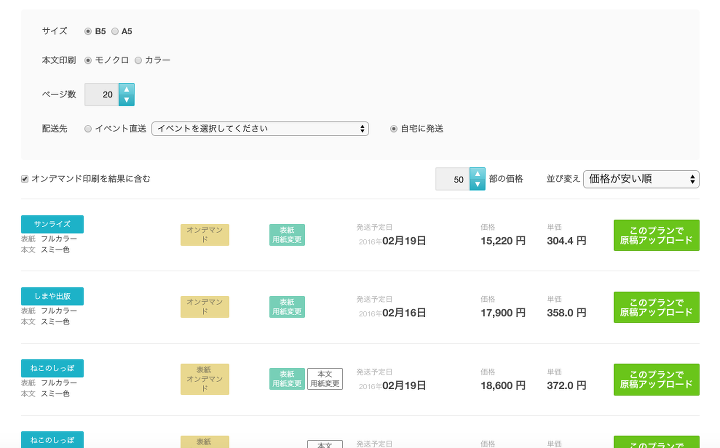Image resolution: width=720 pixels, height=448 pixels.
Task: Click オンデマンド tag in しまや出版 row
Action: (x=205, y=307)
